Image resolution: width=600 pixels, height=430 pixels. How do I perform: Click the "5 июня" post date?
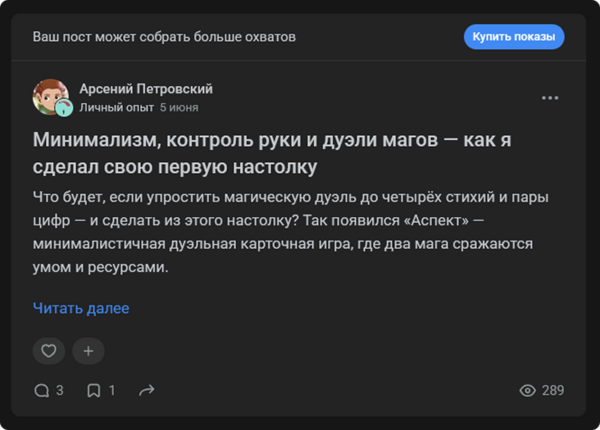point(179,106)
